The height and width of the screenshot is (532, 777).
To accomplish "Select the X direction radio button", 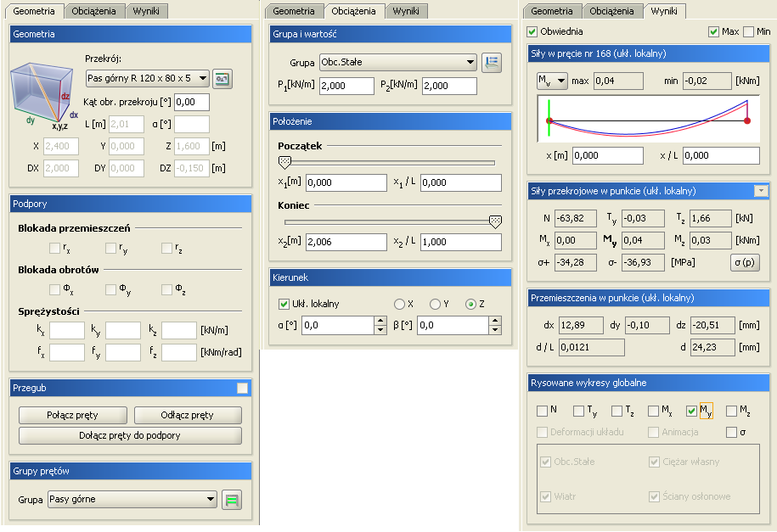I will [399, 304].
